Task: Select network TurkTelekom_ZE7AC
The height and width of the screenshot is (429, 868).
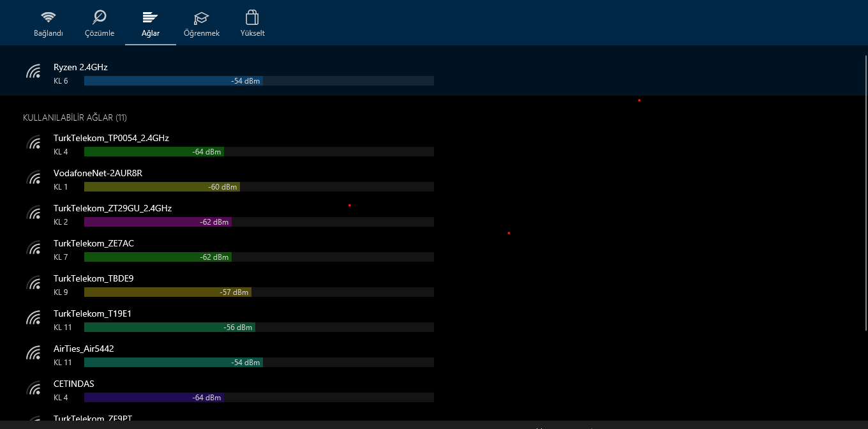Action: 94,243
